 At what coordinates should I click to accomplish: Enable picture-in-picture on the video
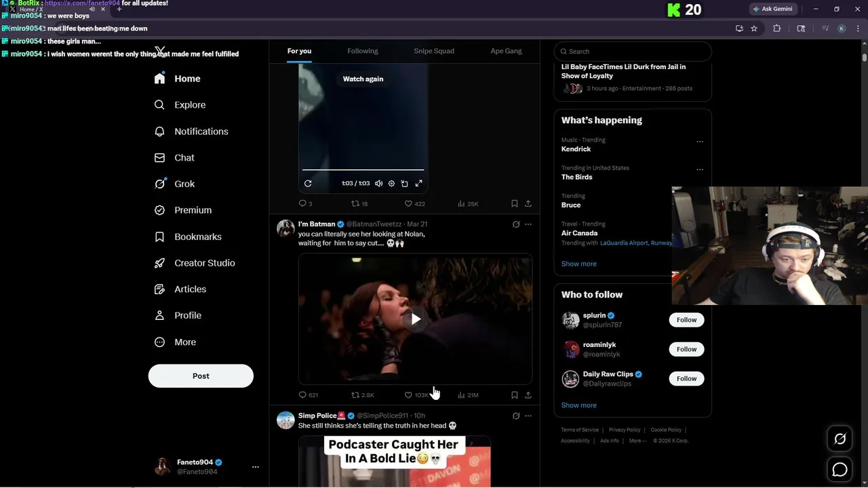click(405, 184)
